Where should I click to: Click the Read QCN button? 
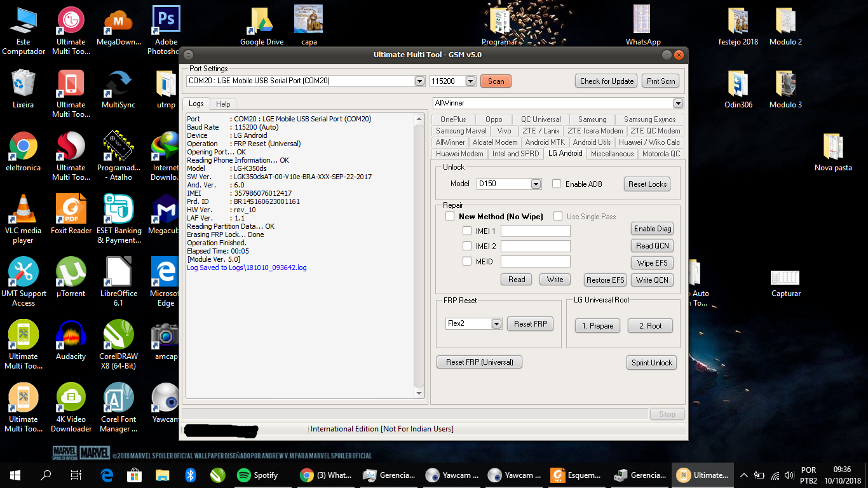[x=652, y=246]
